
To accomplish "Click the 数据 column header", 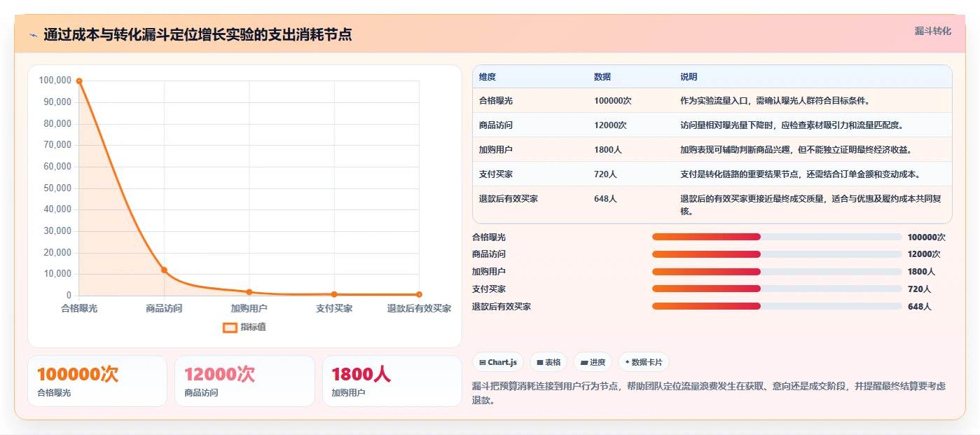I will [602, 77].
